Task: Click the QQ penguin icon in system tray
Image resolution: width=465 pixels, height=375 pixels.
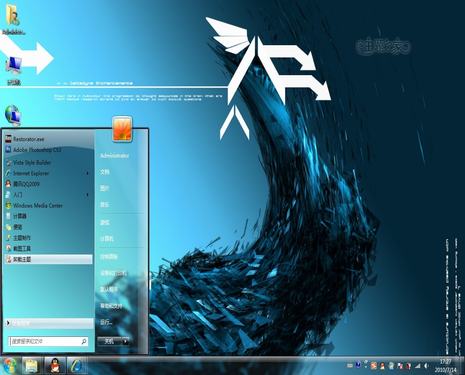Action: click(x=382, y=366)
